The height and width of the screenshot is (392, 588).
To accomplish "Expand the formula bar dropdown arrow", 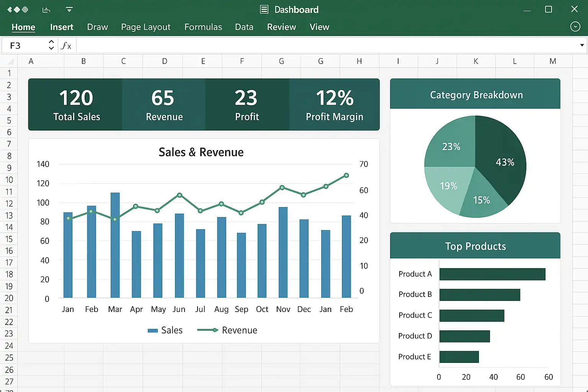I will pyautogui.click(x=582, y=45).
